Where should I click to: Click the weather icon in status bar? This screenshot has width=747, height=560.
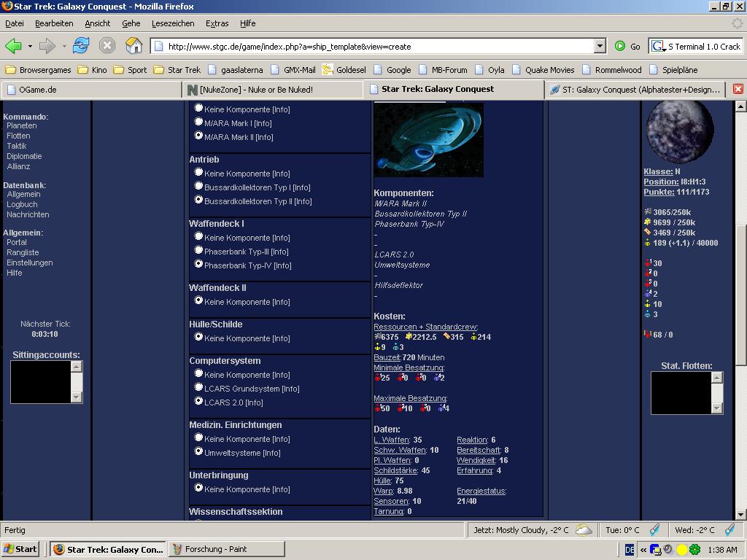tap(584, 530)
